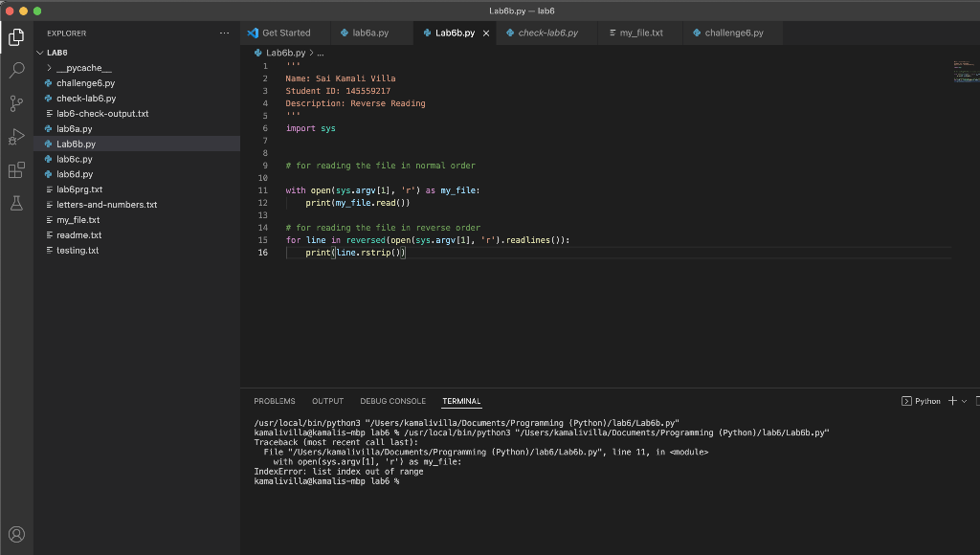Viewport: 980px width, 555px height.
Task: Switch to the challenge6.py editor tab
Action: tap(734, 33)
